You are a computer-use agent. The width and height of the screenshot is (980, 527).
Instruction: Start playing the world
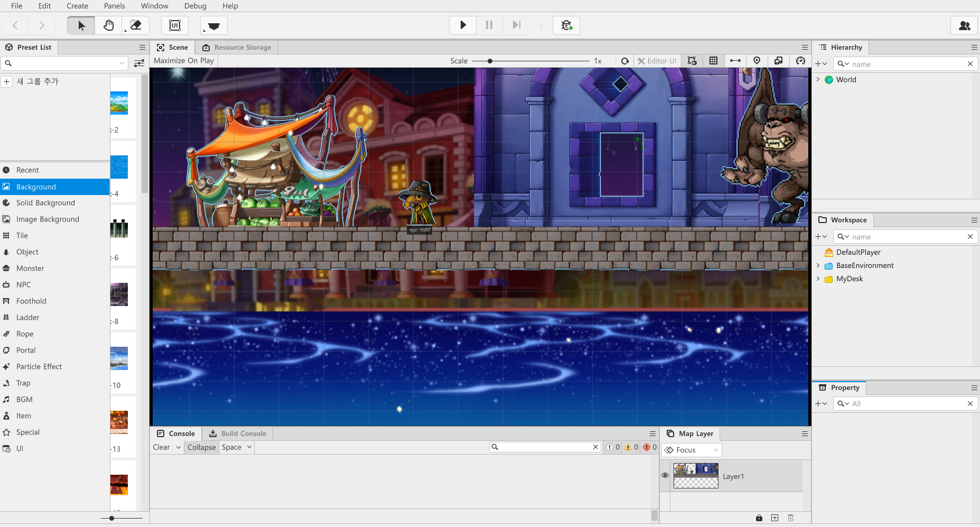(x=463, y=25)
